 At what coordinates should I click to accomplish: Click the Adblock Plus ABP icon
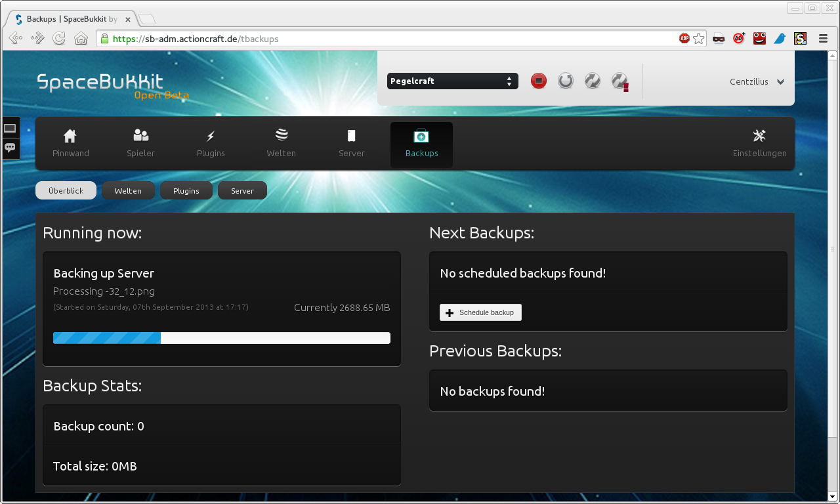click(684, 39)
